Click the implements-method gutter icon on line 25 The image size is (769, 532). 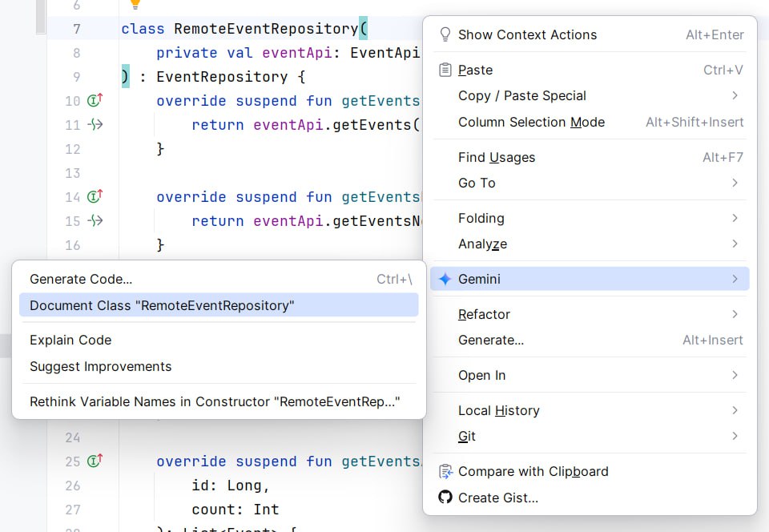tap(95, 461)
